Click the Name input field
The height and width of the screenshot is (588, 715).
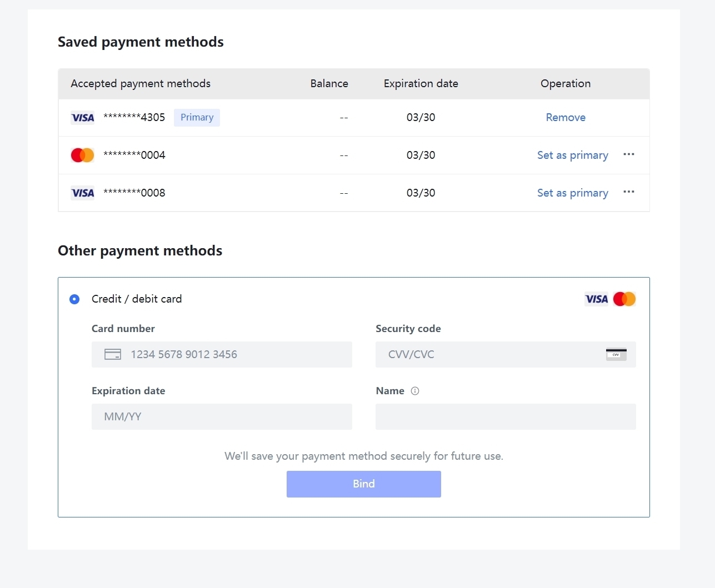pos(506,416)
